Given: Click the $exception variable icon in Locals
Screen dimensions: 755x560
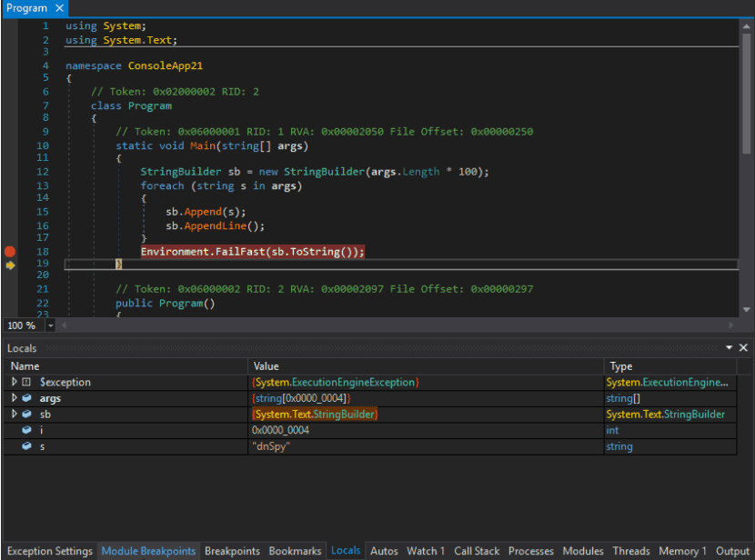Looking at the screenshot, I should [26, 382].
